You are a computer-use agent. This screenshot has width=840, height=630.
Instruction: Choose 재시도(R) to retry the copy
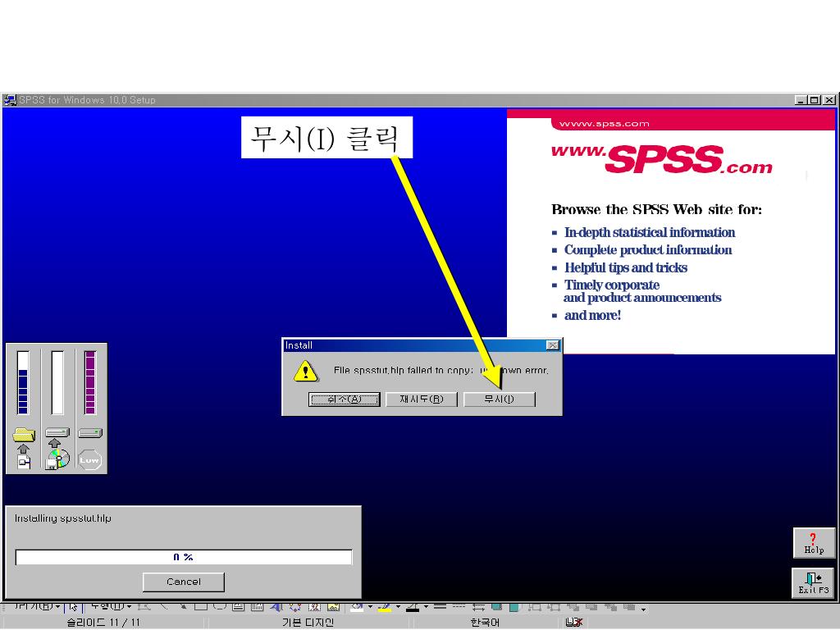coord(422,399)
